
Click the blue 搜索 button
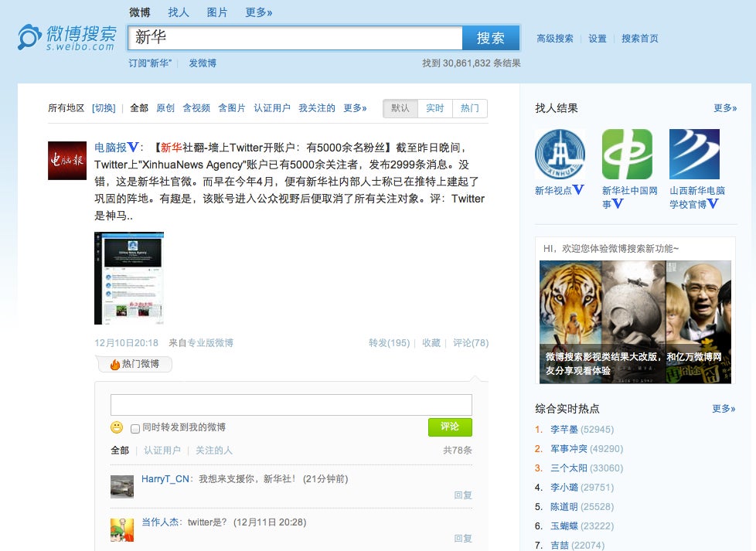[x=491, y=38]
